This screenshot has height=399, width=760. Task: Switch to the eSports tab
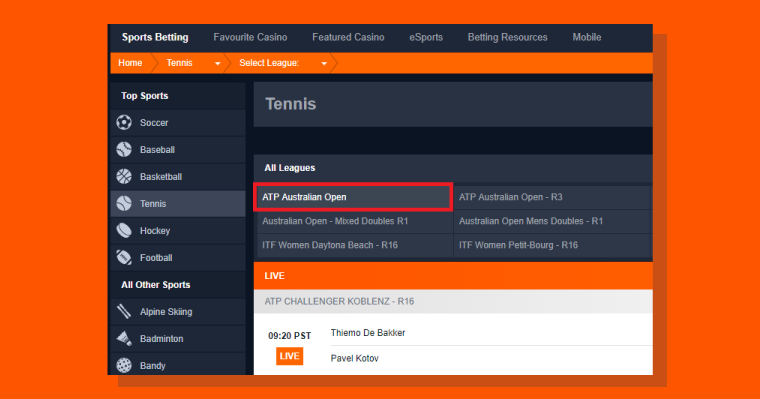tap(426, 37)
